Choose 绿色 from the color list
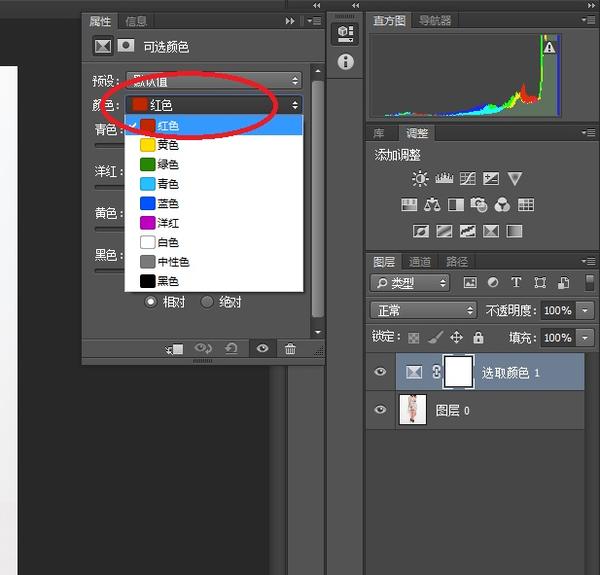Viewport: 600px width, 575px height. [214, 165]
